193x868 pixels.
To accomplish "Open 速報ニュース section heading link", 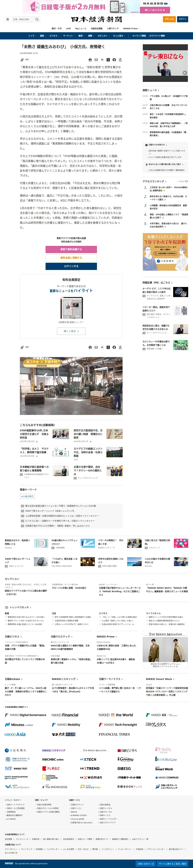I will pyautogui.click(x=151, y=90).
